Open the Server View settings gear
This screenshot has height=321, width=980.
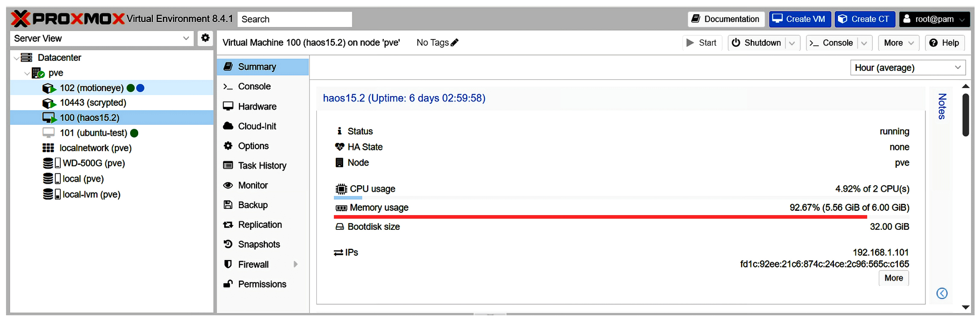coord(206,38)
